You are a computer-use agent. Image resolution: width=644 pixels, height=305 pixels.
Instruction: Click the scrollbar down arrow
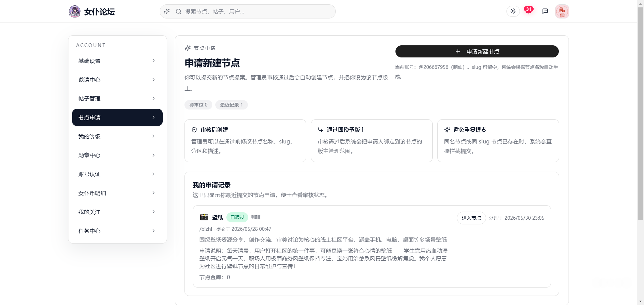tap(640, 302)
